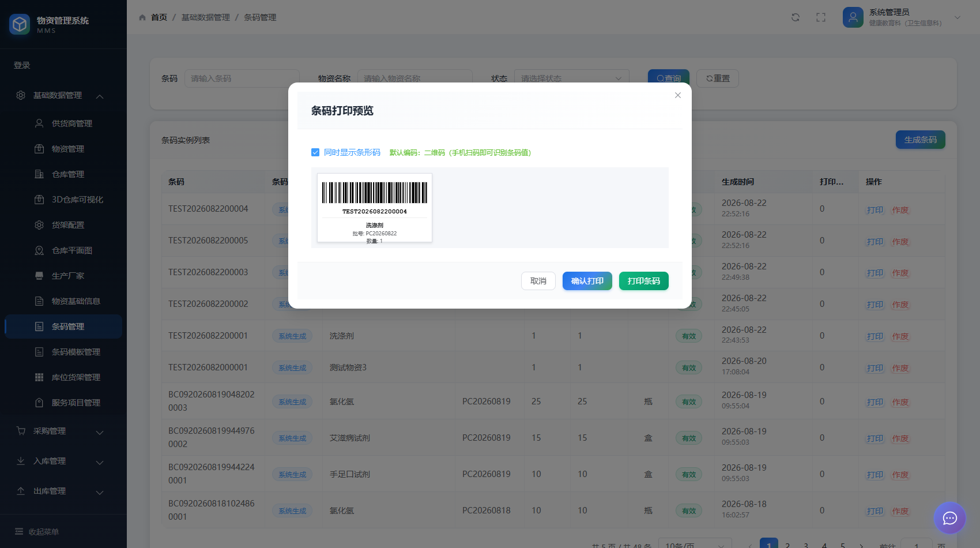980x548 pixels.
Task: Click the home icon in breadcrumb
Action: point(142,17)
